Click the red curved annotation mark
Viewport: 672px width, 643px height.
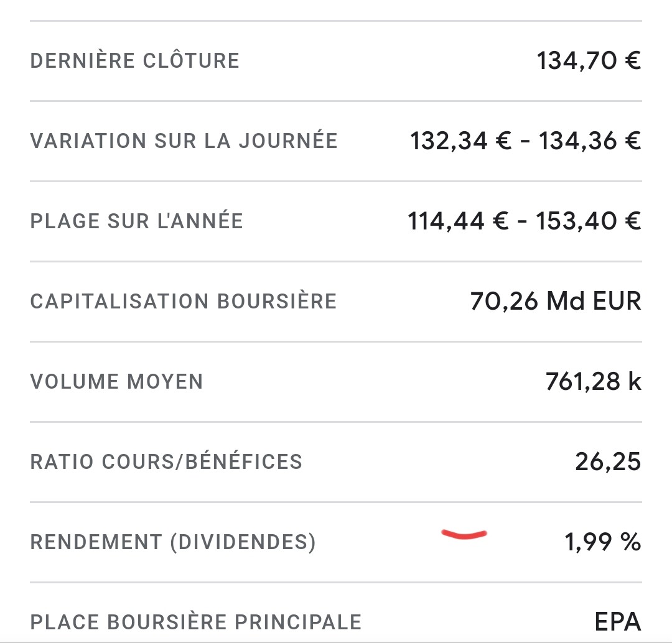464,535
